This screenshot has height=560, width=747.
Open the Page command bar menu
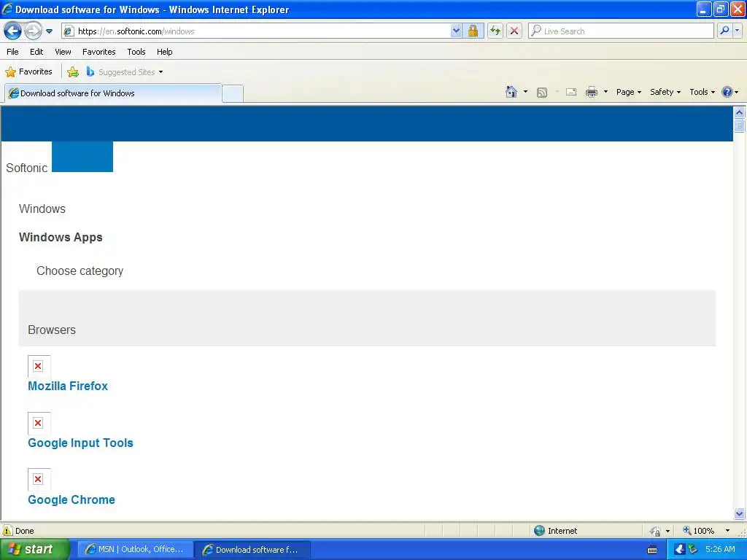pos(628,92)
